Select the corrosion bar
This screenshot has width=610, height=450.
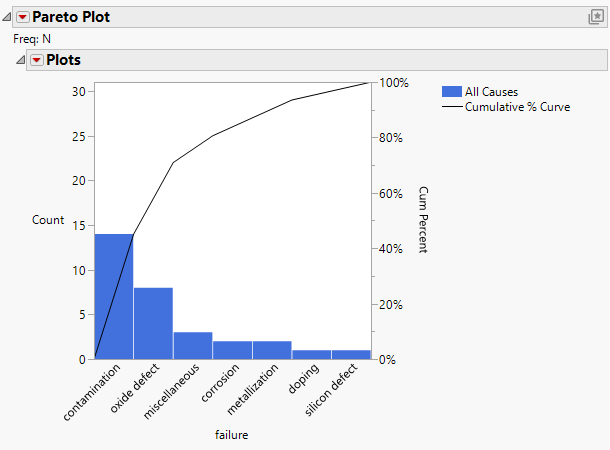point(232,349)
